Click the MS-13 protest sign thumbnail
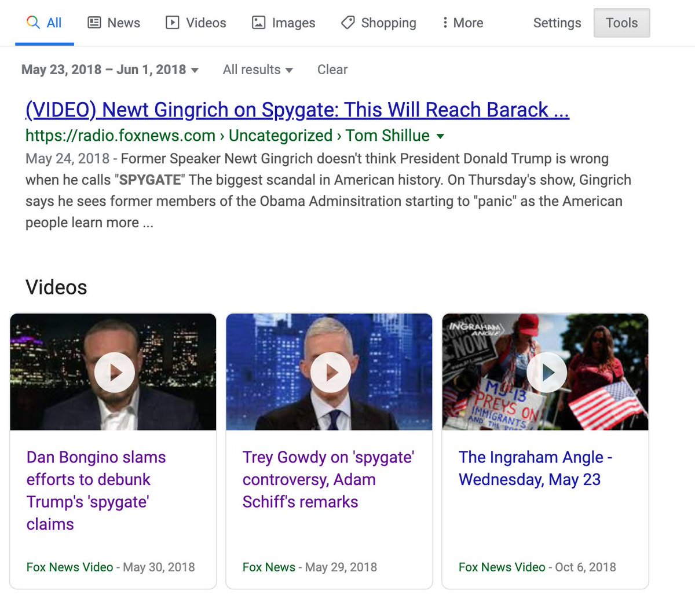Image resolution: width=695 pixels, height=616 pixels. [x=545, y=372]
